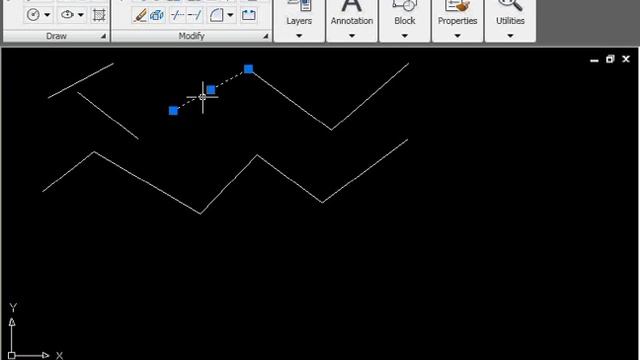The image size is (640, 360).
Task: Expand the Draw panel using its corner arrow
Action: click(103, 36)
